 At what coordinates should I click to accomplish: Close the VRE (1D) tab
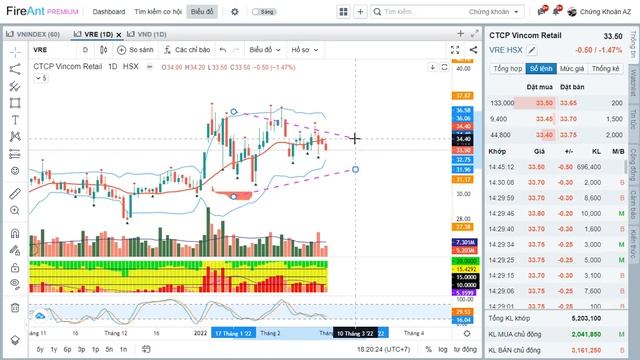[119, 35]
